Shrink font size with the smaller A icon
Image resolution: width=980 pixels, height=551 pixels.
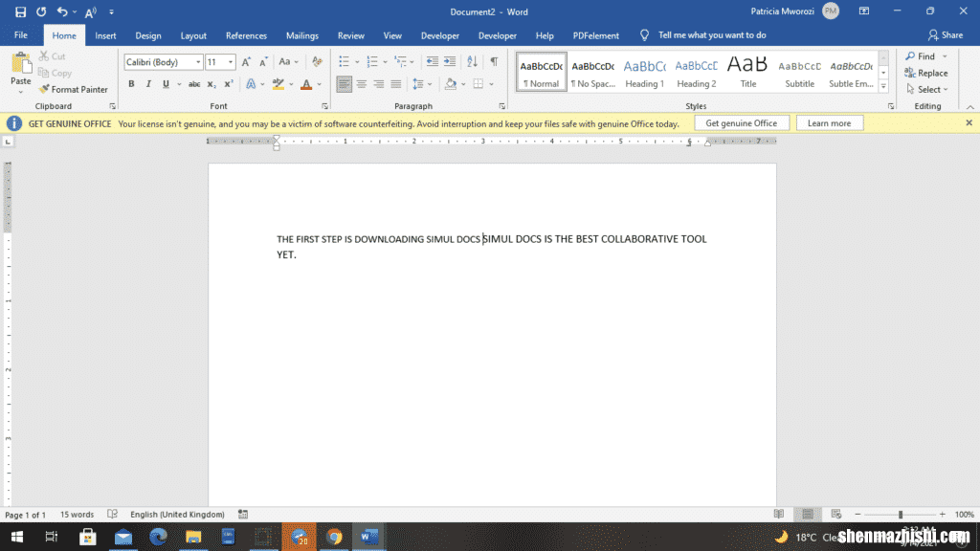click(263, 62)
